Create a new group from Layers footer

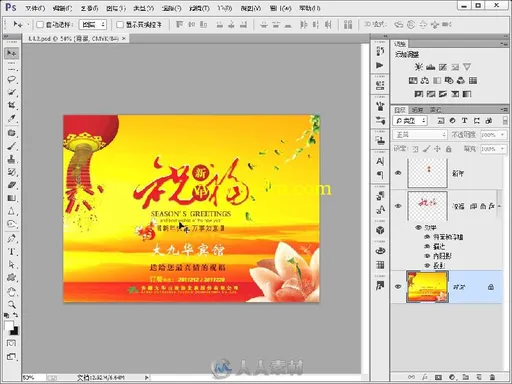[466, 377]
